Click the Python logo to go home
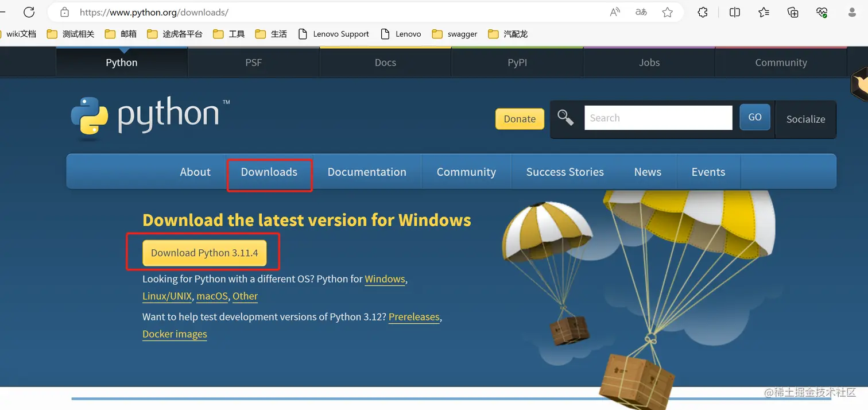 point(150,118)
